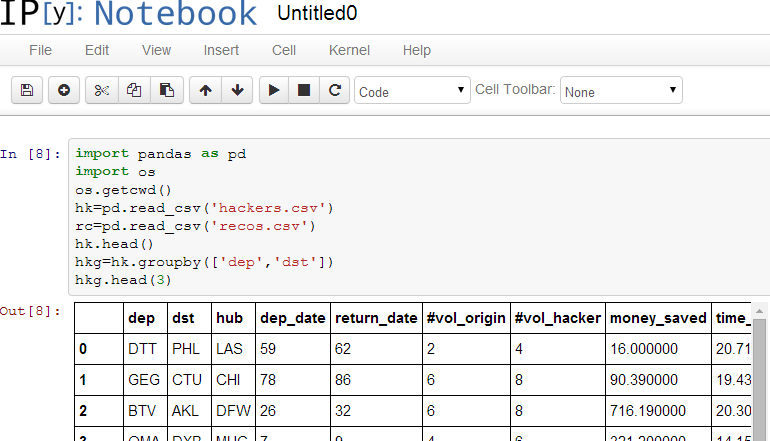Open the Insert menu

coord(221,50)
